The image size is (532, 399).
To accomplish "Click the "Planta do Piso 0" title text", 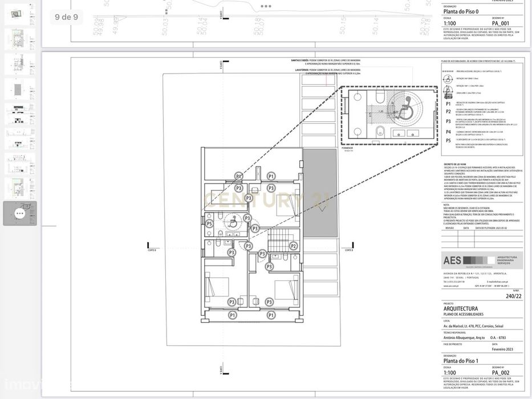I will point(461,11).
